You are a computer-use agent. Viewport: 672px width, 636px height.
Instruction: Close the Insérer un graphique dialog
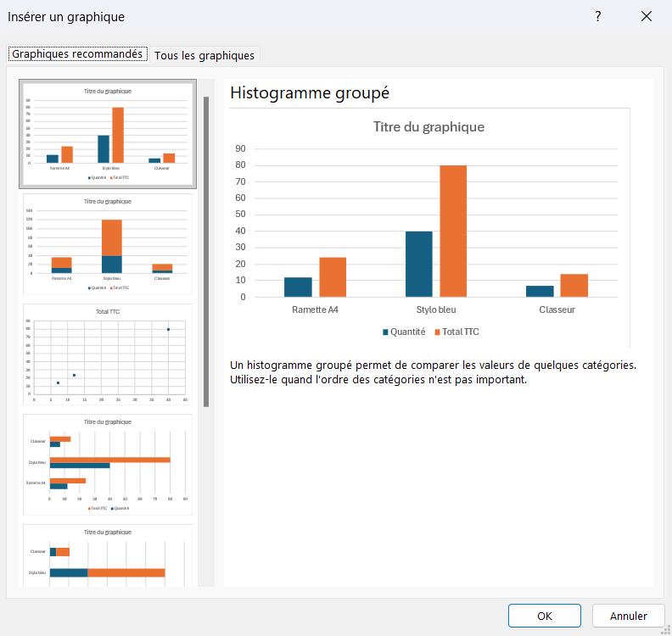pos(647,16)
